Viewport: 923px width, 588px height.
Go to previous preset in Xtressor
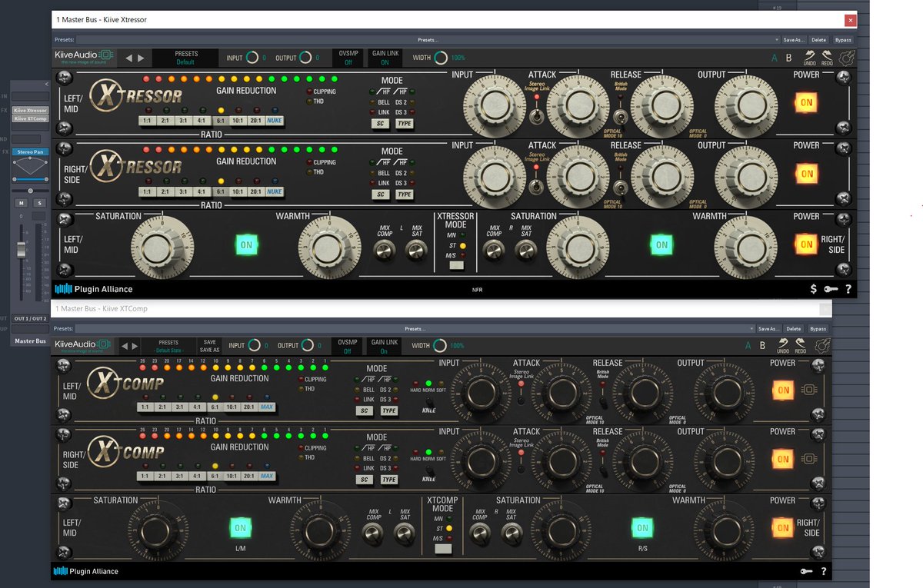129,58
